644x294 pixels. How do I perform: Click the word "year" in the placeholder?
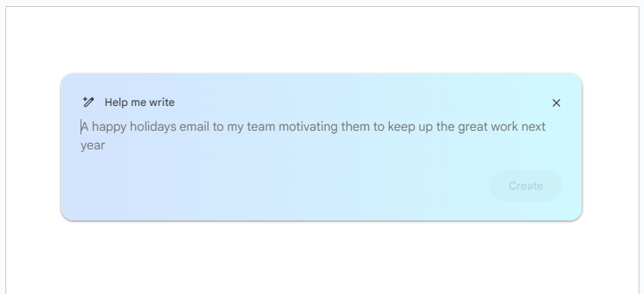coord(93,145)
